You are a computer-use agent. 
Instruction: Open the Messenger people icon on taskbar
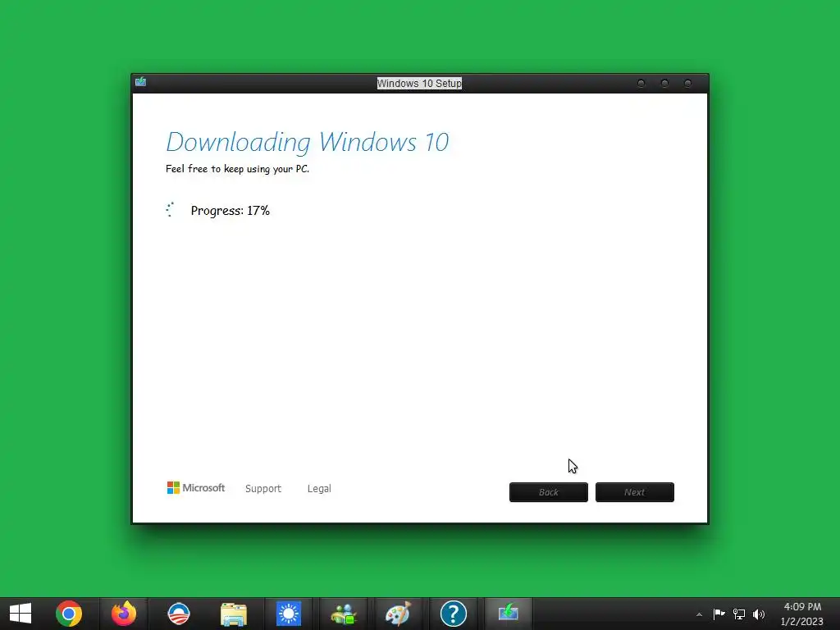344,614
